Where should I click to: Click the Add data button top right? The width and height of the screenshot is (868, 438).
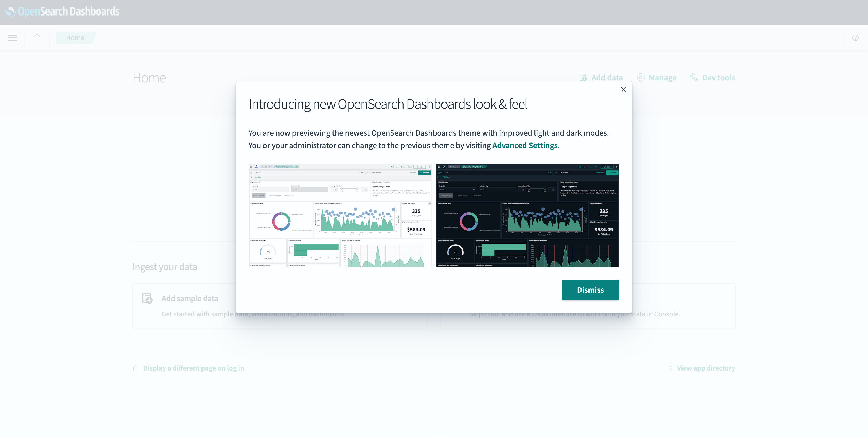coord(601,78)
